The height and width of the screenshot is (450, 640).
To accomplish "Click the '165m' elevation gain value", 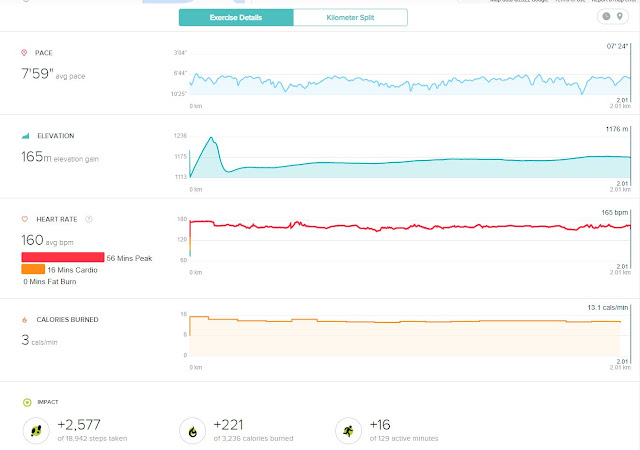I will point(36,156).
